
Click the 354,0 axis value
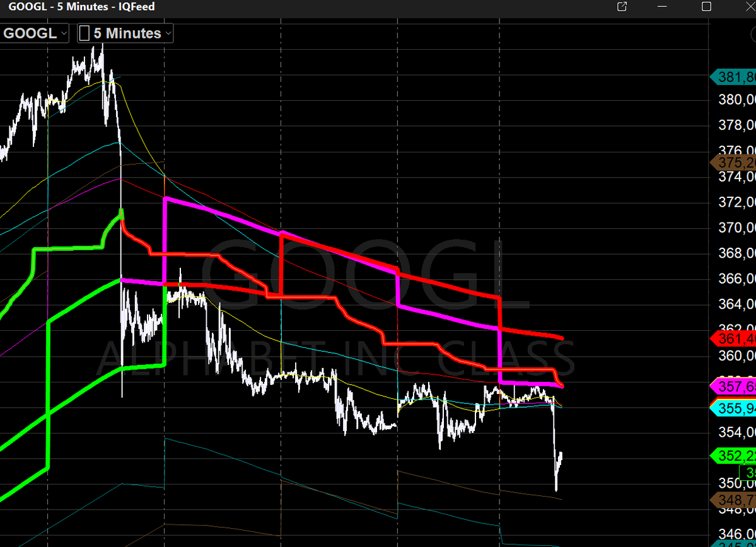tap(736, 432)
